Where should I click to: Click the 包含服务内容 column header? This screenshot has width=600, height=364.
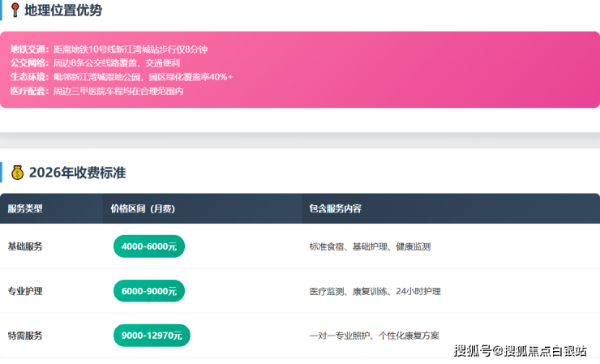(x=335, y=208)
